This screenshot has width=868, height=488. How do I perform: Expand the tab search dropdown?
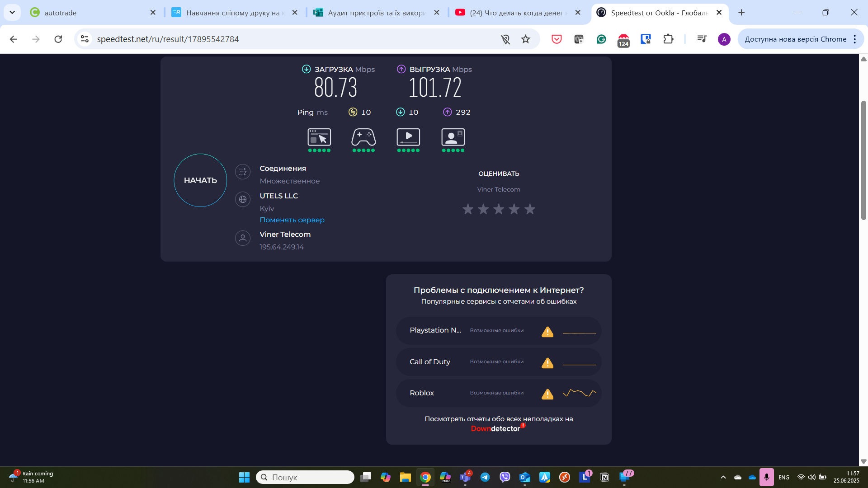[12, 13]
